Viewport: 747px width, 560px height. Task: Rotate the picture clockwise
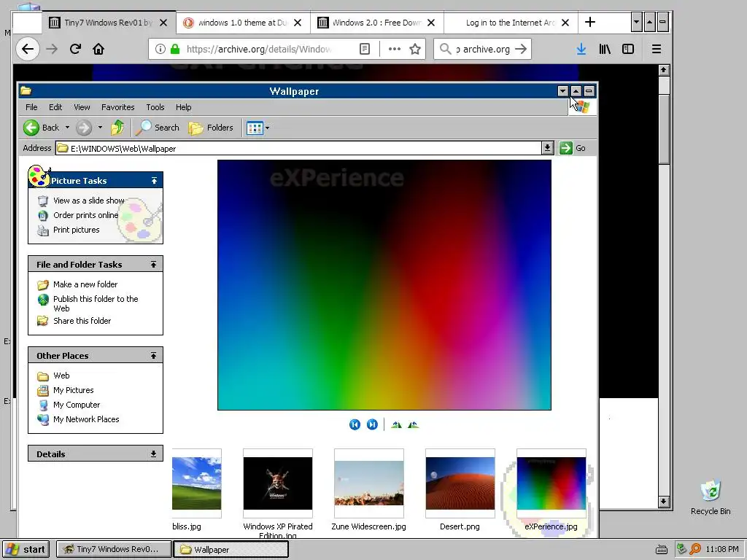(x=396, y=424)
